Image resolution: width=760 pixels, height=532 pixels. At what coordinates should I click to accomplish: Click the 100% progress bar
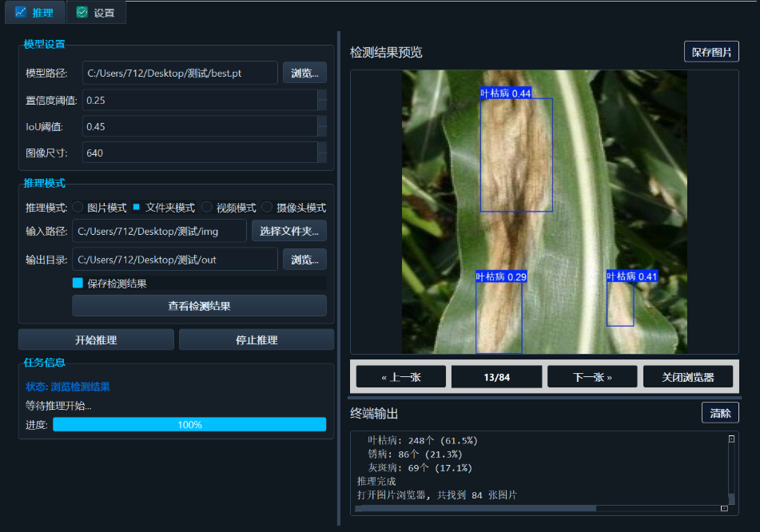tap(189, 424)
